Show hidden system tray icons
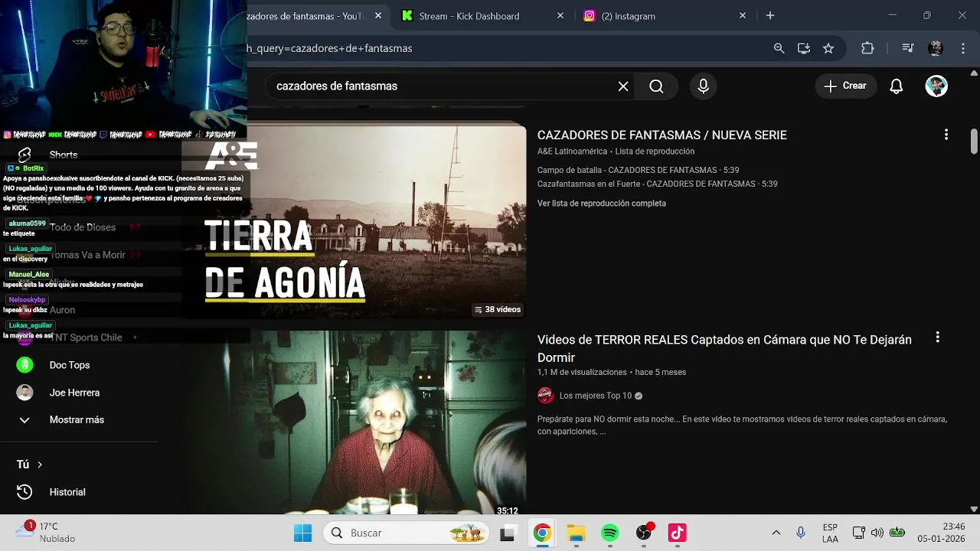The width and height of the screenshot is (980, 551). tap(776, 533)
